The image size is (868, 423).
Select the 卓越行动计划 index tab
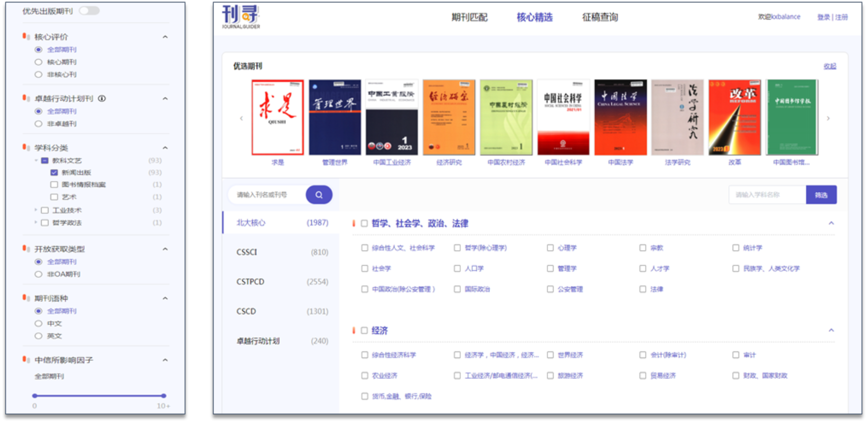(x=281, y=341)
